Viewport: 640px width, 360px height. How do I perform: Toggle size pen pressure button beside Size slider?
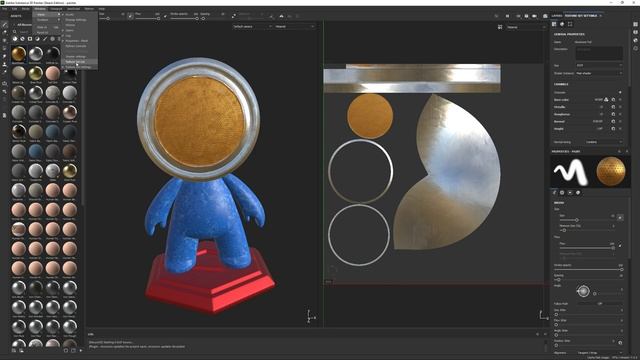pos(620,217)
